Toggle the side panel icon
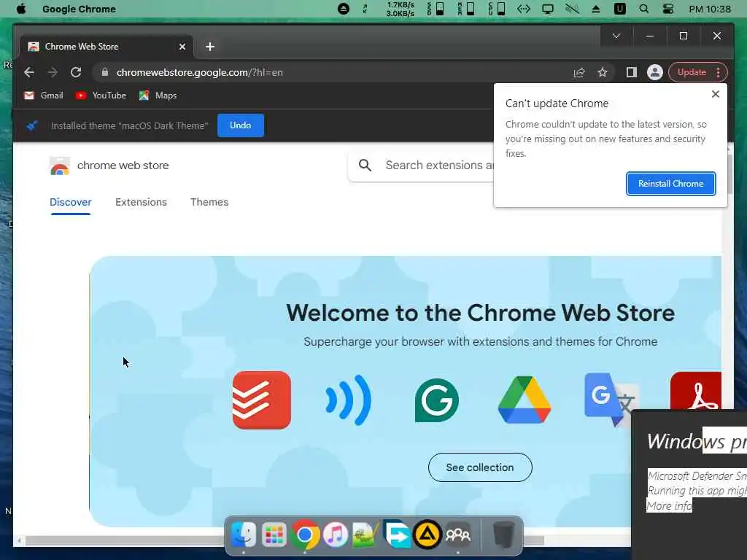The image size is (747, 560). 631,72
